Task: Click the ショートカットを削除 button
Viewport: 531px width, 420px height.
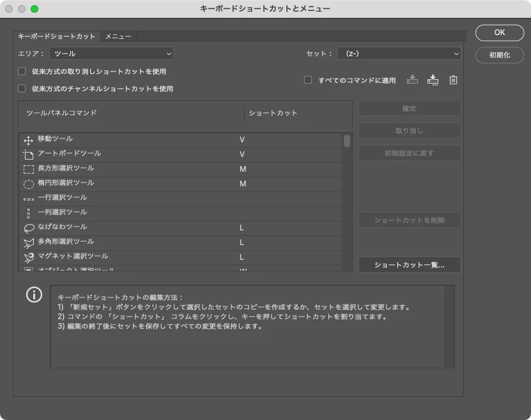Action: 409,220
